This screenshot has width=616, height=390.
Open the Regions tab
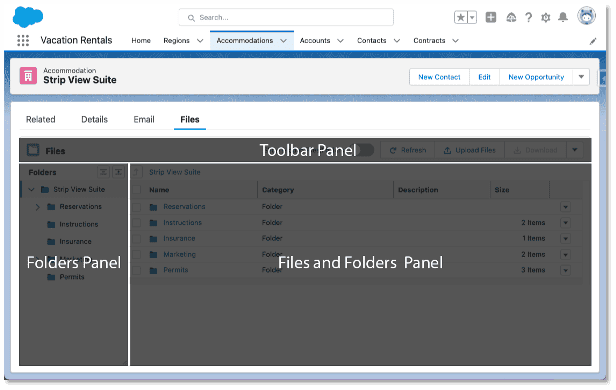[176, 40]
